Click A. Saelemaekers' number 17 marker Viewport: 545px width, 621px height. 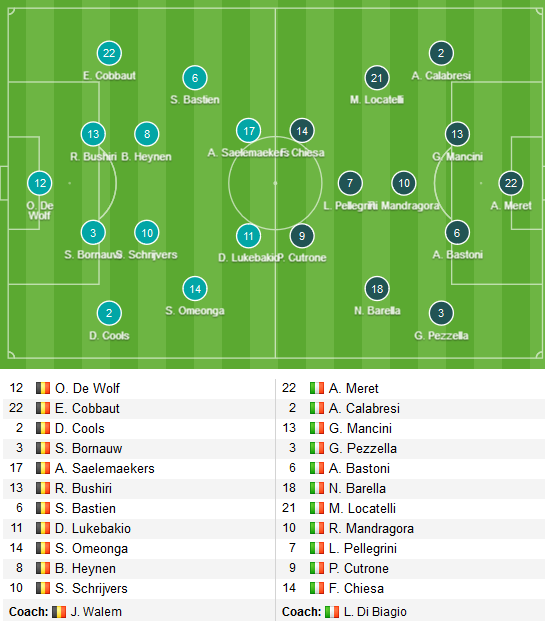click(x=248, y=131)
